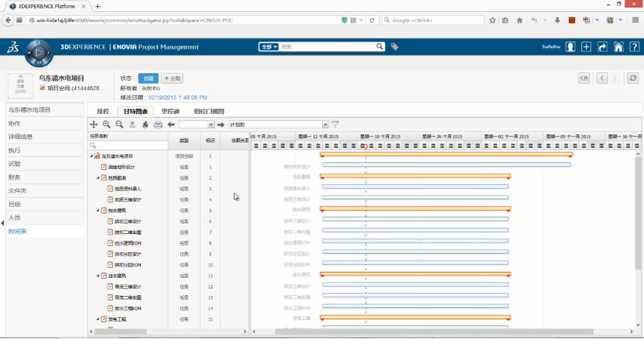The height and width of the screenshot is (339, 644).
Task: Collapse the 地质勘测 tree node
Action: [98, 178]
